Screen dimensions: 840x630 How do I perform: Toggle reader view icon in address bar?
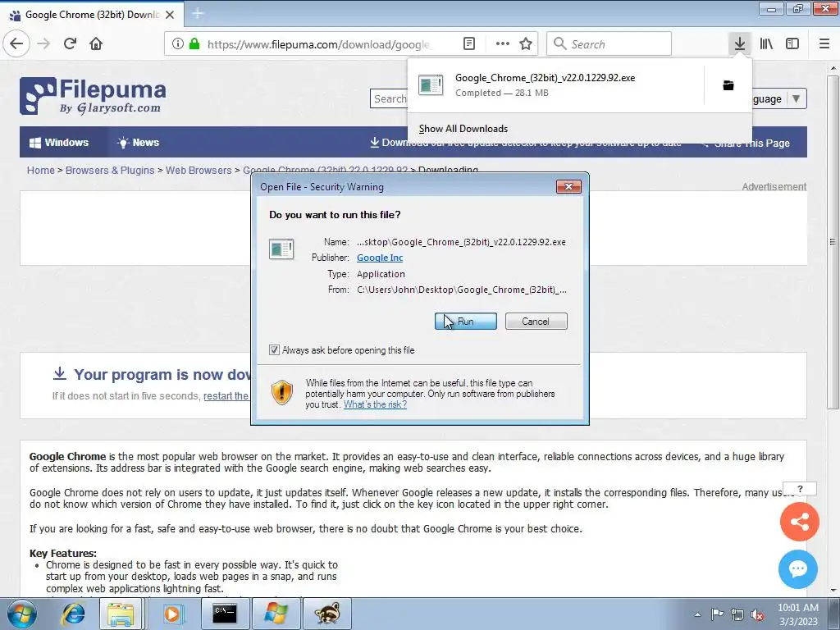[x=468, y=44]
